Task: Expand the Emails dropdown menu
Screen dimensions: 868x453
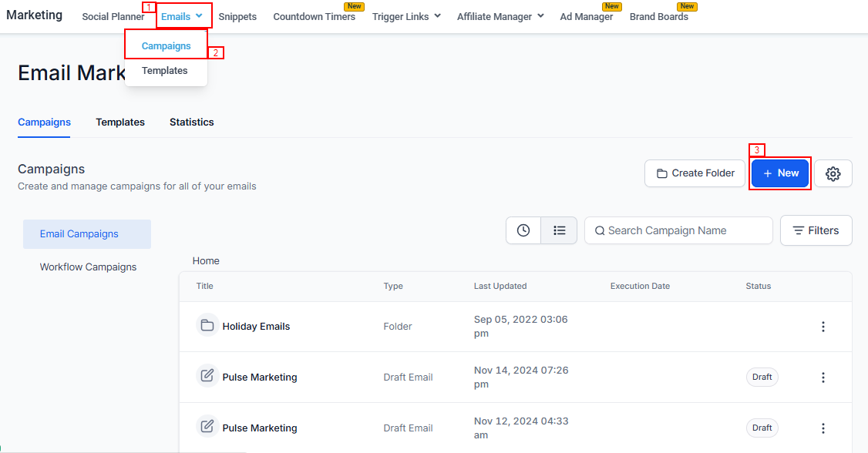Action: click(x=183, y=16)
